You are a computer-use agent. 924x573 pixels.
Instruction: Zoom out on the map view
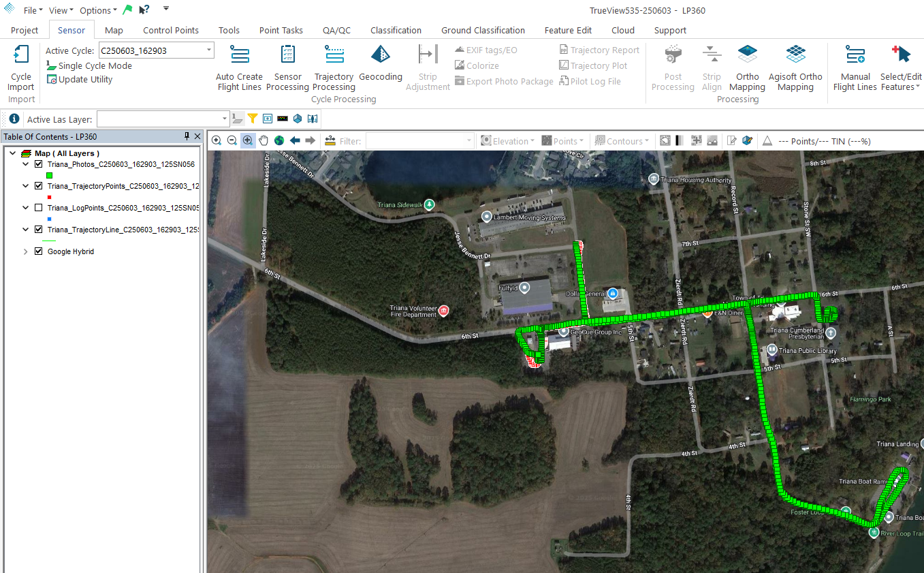tap(232, 140)
